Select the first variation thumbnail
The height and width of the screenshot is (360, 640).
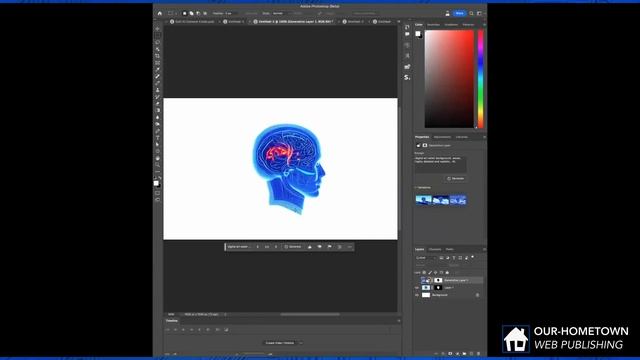[x=424, y=200]
